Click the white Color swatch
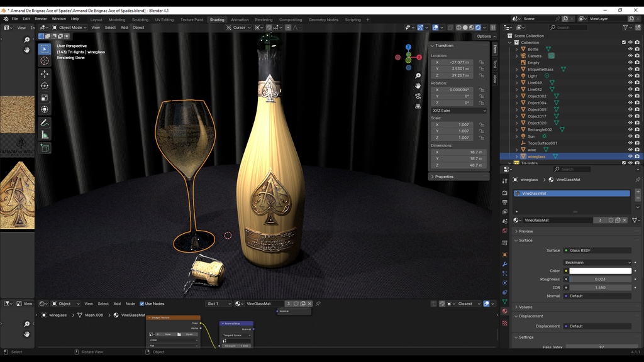Viewport: 644px width, 362px height. pos(600,271)
